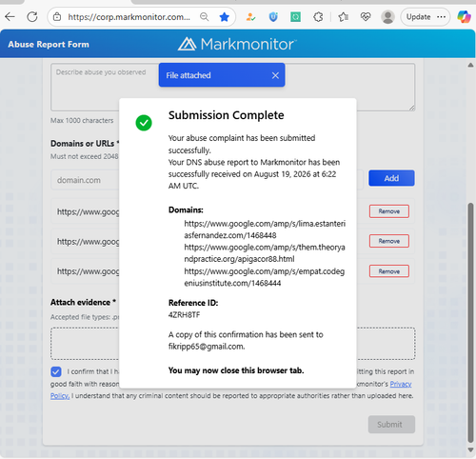
Task: Open the Privacy Policy link
Action: [401, 384]
